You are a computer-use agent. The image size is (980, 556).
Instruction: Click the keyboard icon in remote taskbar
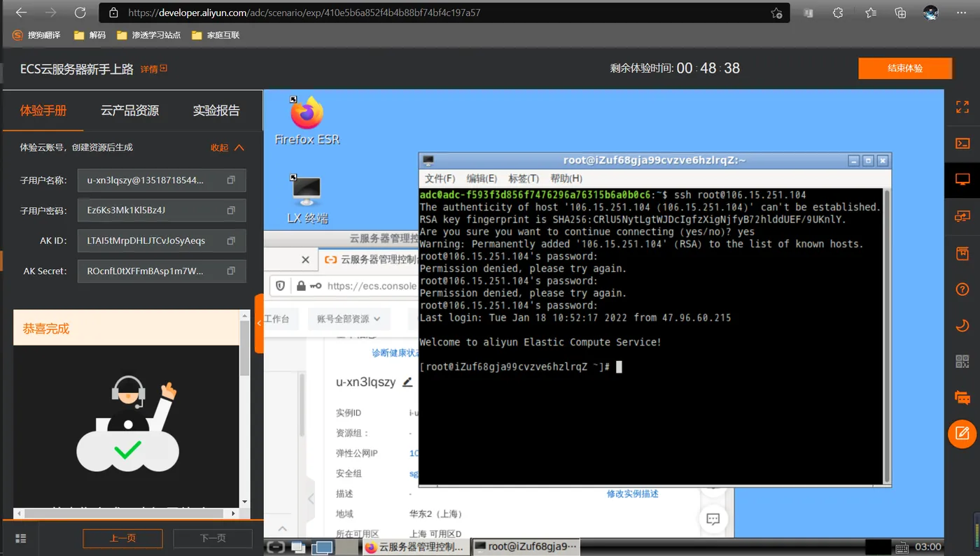(902, 547)
